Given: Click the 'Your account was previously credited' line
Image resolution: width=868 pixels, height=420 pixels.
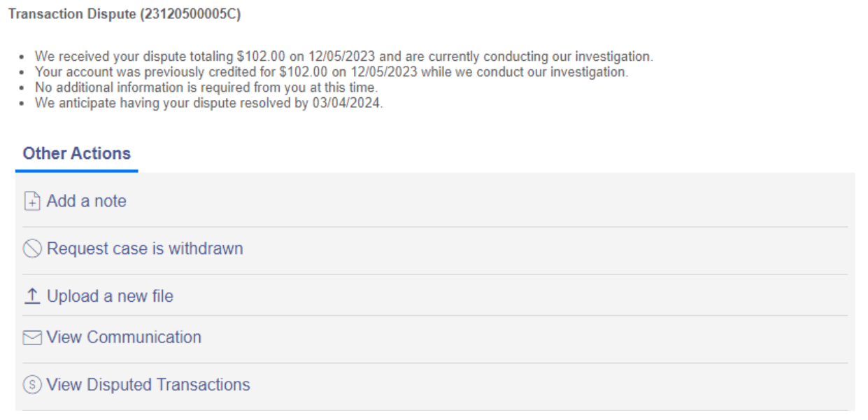Looking at the screenshot, I should pos(332,72).
